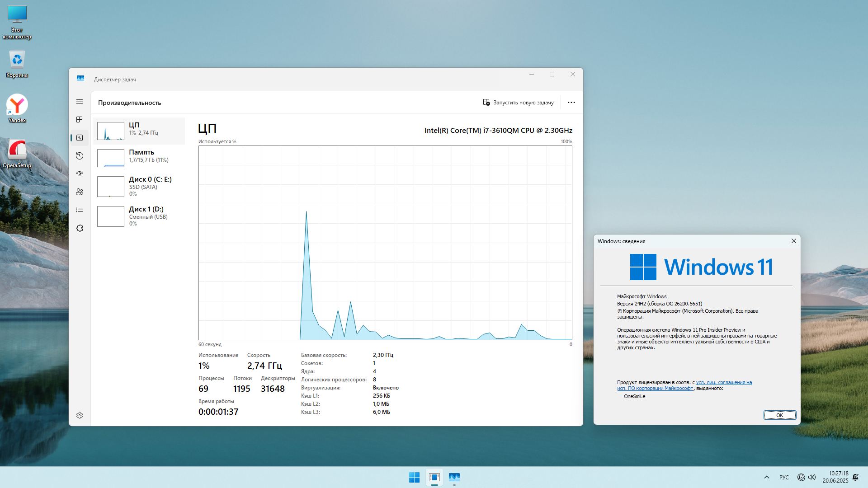This screenshot has height=488, width=868.
Task: Open the Users sidebar icon
Action: coord(80,192)
